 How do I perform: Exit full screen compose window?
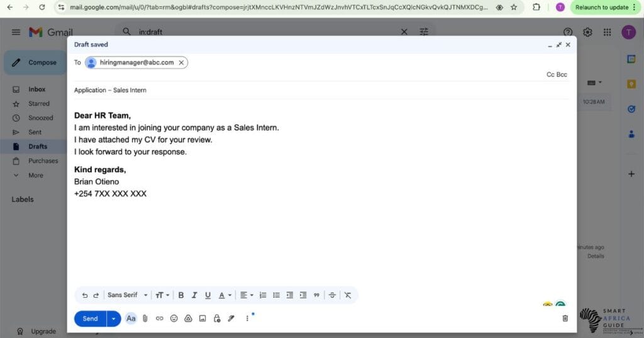558,45
